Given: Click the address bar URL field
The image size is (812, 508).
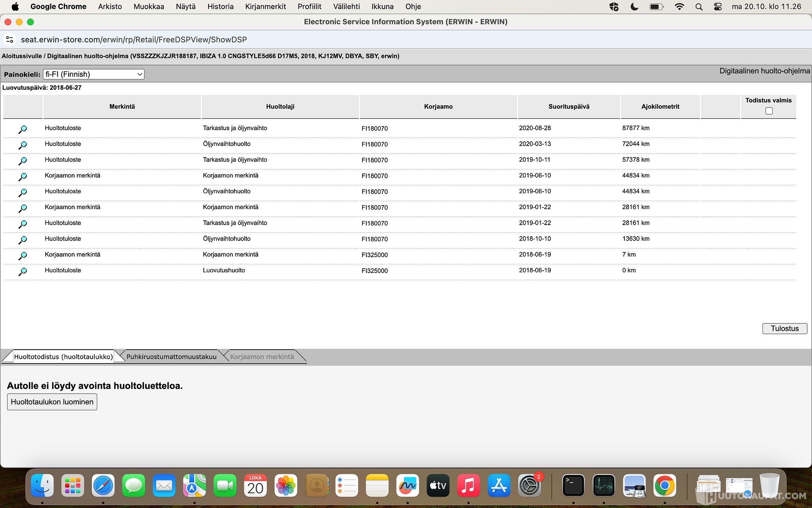Looking at the screenshot, I should [134, 40].
